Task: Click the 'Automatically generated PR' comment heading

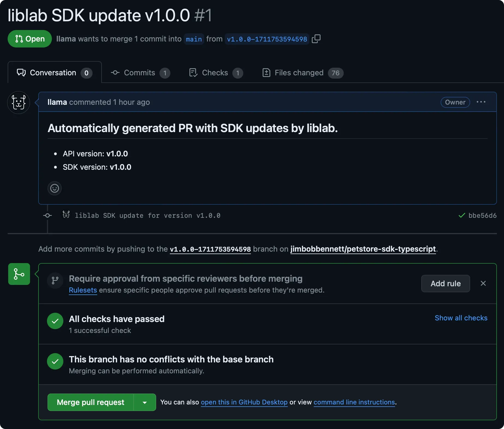Action: (193, 128)
